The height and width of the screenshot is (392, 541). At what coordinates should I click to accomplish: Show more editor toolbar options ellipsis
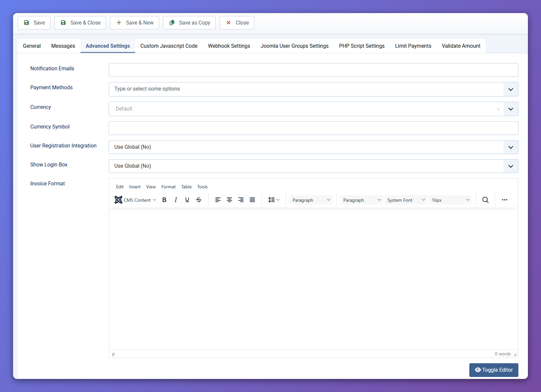click(504, 200)
